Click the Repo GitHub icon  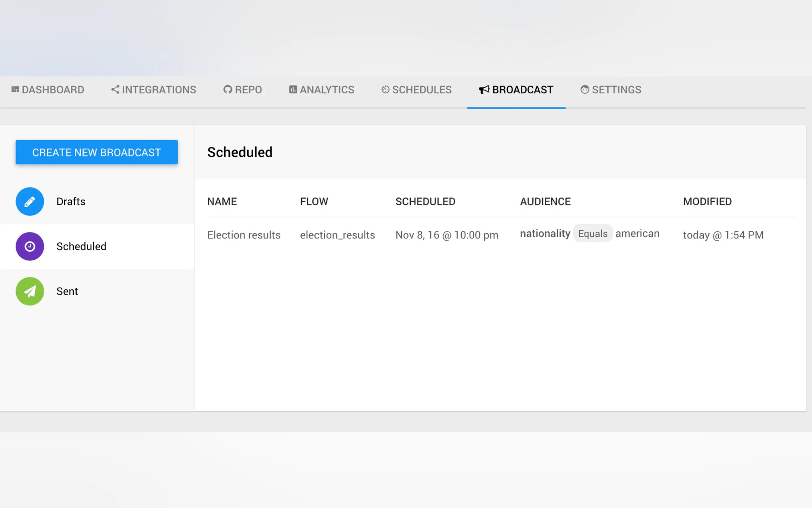pyautogui.click(x=228, y=90)
